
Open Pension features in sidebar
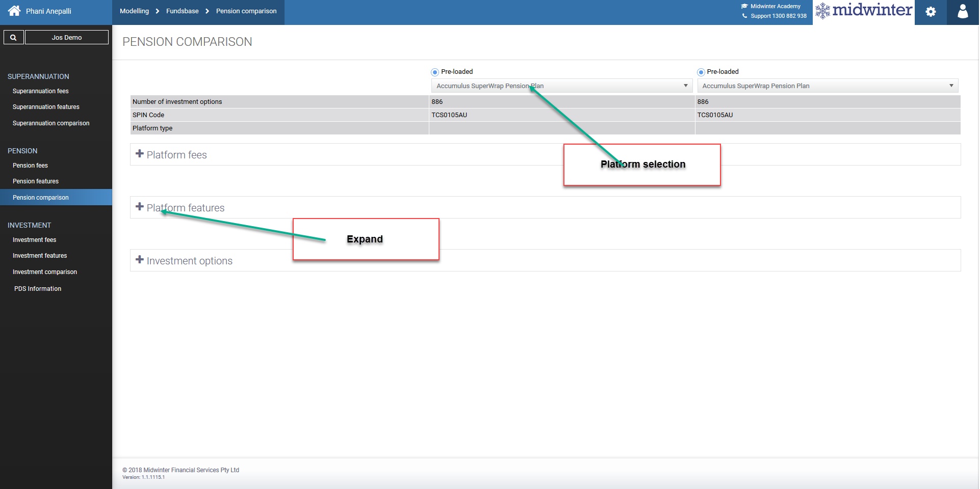[x=36, y=181]
